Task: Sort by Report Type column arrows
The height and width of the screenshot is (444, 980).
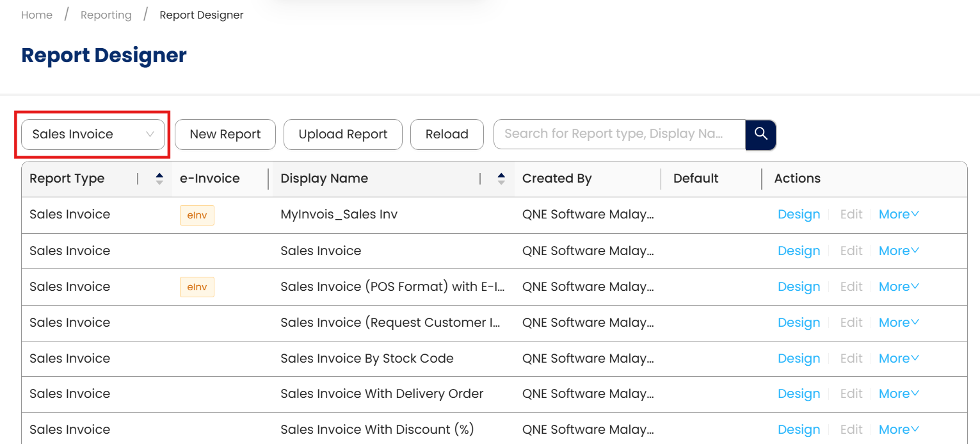Action: [159, 179]
